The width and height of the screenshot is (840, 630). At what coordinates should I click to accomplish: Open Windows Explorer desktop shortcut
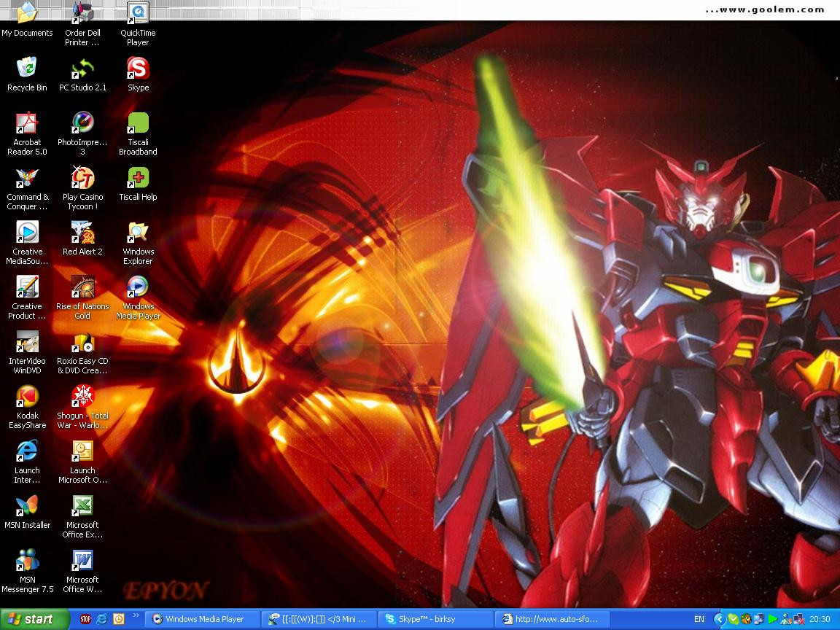138,243
